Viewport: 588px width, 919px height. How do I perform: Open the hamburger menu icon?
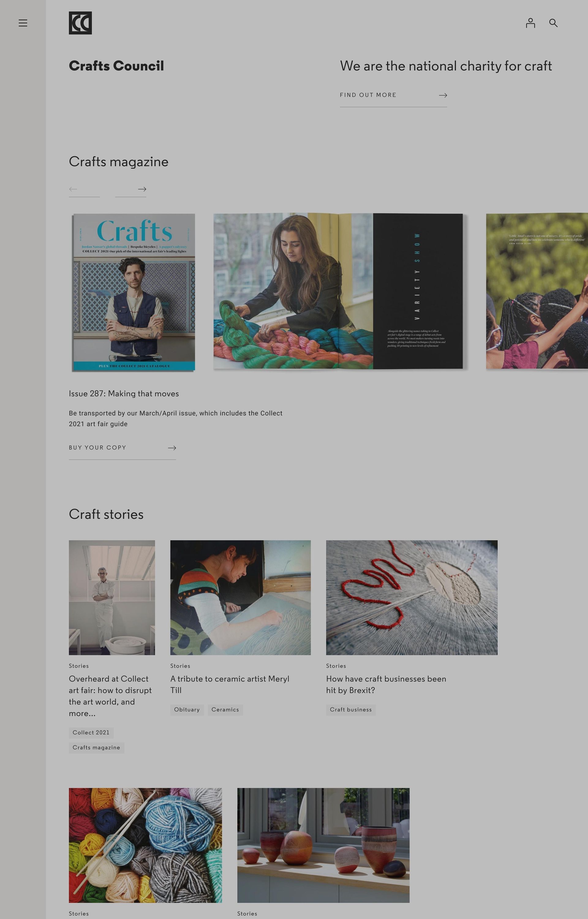23,23
